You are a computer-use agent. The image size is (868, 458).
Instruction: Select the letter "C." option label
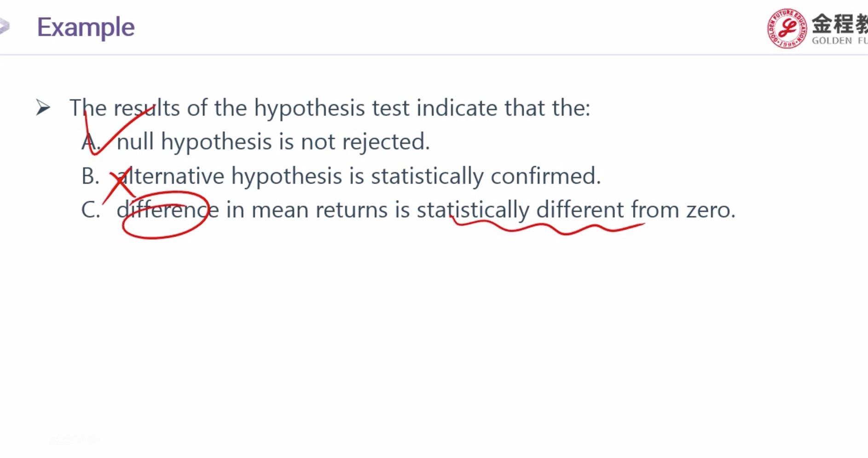90,210
